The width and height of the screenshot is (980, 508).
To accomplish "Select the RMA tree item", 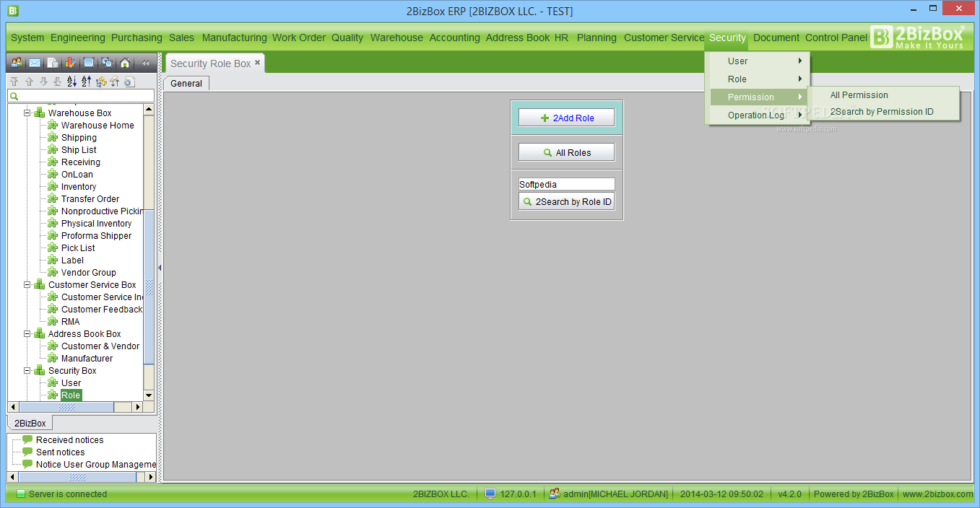I will (71, 322).
